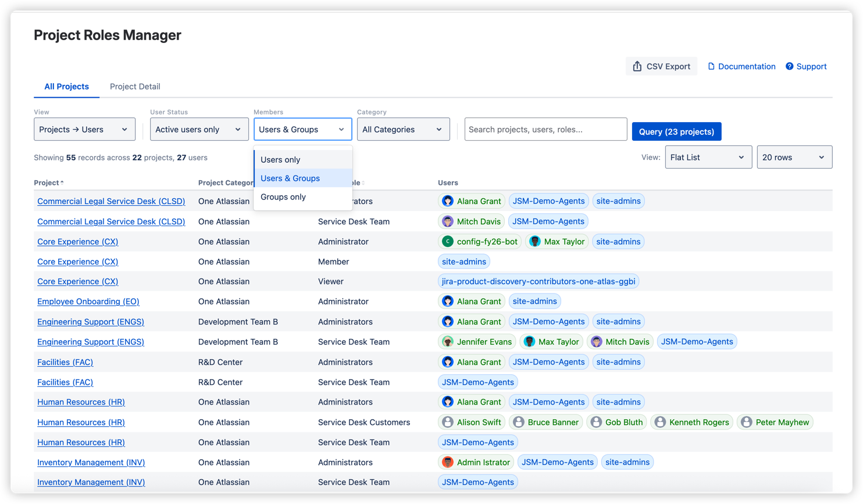Click Jennifer Evans's avatar in Engineering Support row

tap(448, 341)
